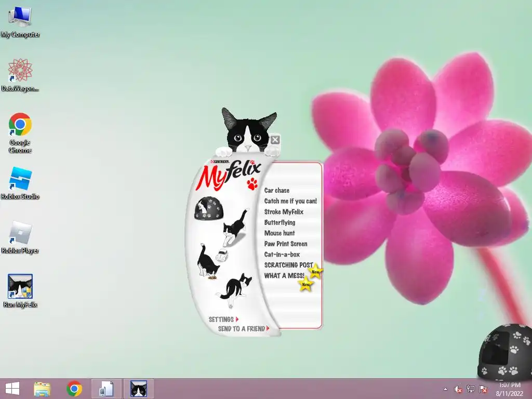Select Stroke MyFelix
The height and width of the screenshot is (399, 532).
[284, 212]
